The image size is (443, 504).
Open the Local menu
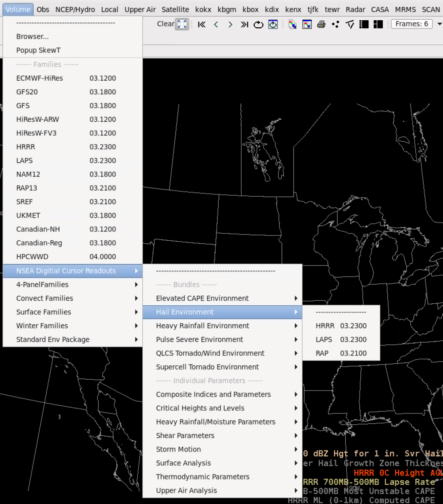click(109, 9)
